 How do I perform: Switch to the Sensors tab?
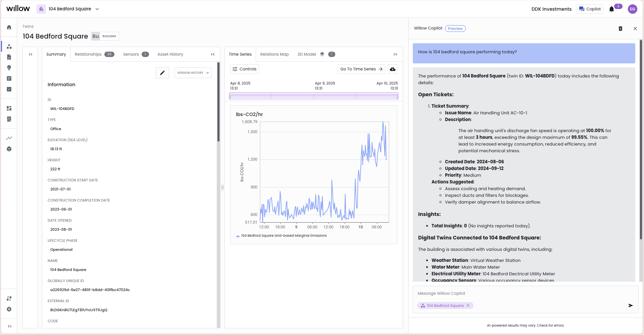pyautogui.click(x=136, y=54)
